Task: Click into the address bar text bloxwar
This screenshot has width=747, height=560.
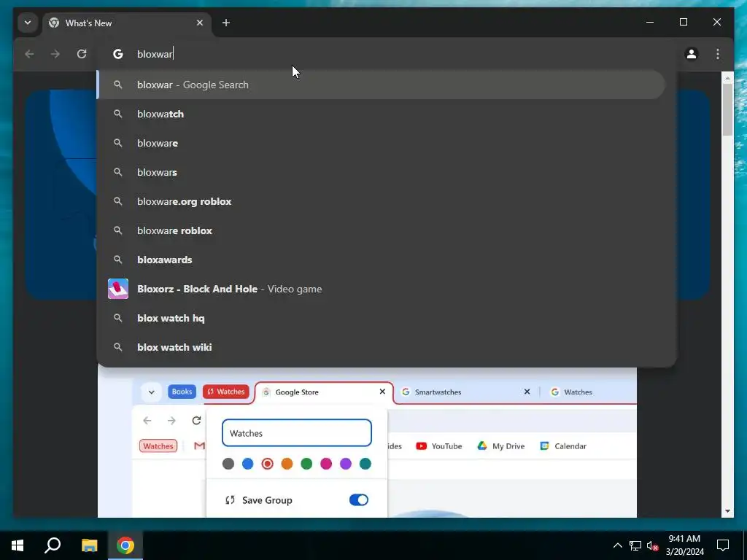Action: (155, 54)
